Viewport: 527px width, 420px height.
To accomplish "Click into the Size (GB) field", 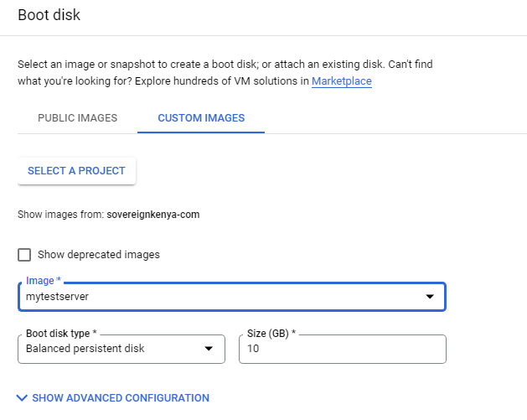I will tap(343, 349).
